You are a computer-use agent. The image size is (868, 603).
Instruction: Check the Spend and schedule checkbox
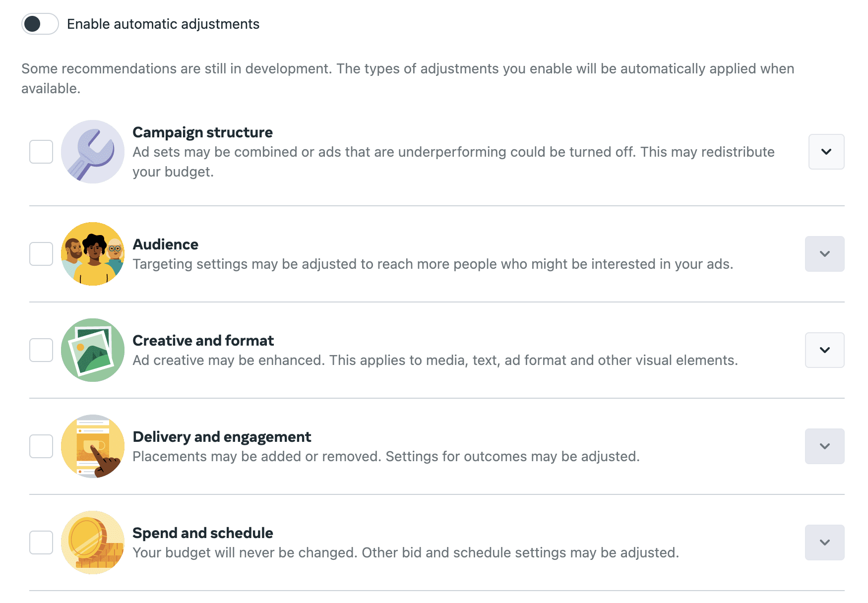click(x=41, y=543)
